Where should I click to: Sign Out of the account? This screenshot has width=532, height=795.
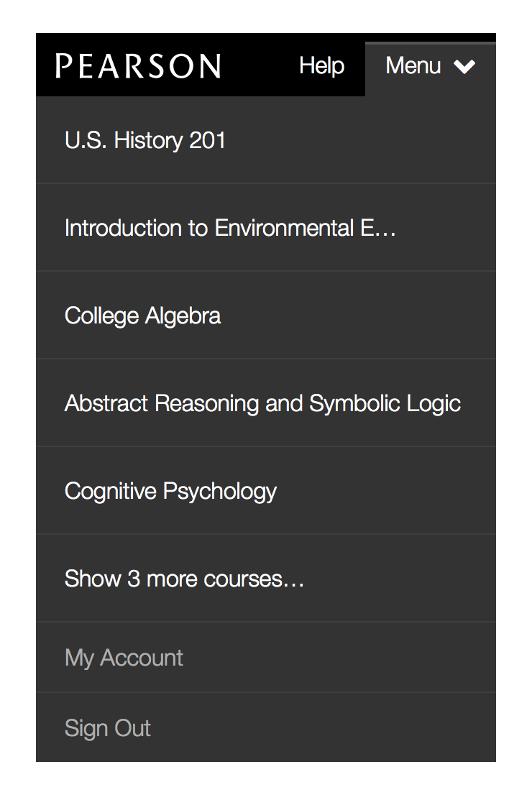pyautogui.click(x=108, y=728)
